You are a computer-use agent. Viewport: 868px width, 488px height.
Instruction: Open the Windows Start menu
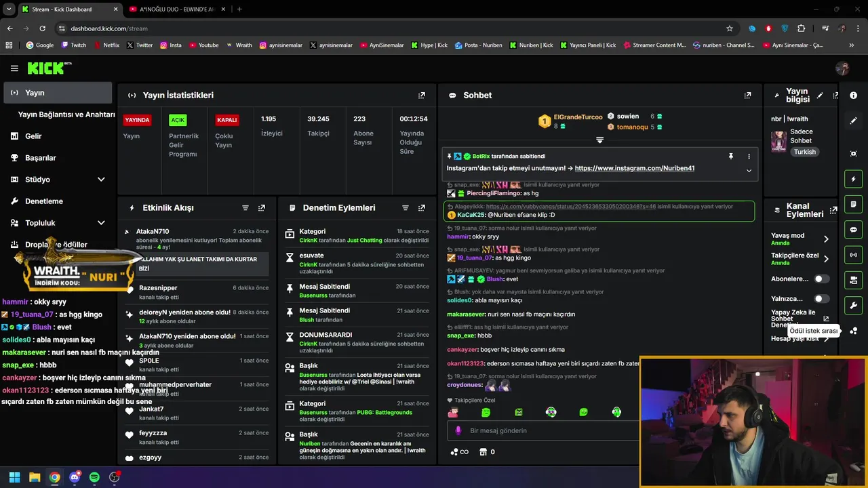(x=14, y=477)
